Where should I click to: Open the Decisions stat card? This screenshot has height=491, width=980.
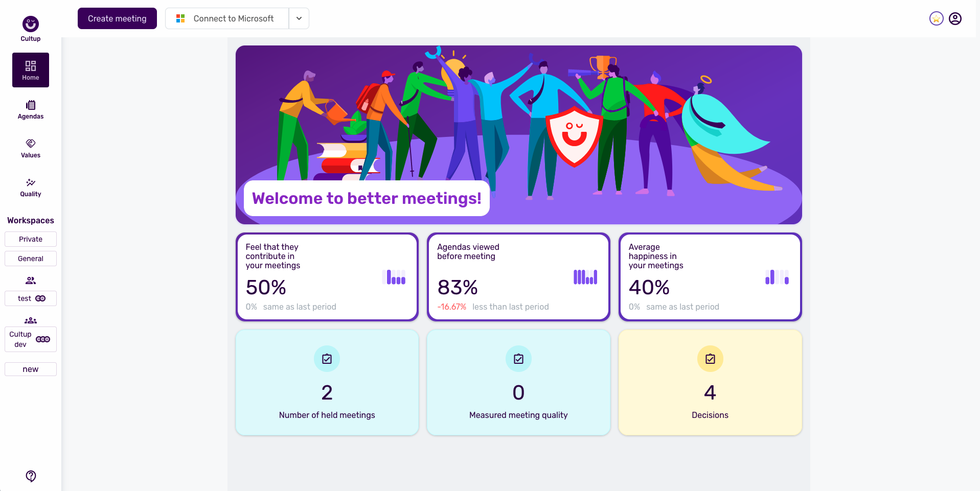[710, 383]
